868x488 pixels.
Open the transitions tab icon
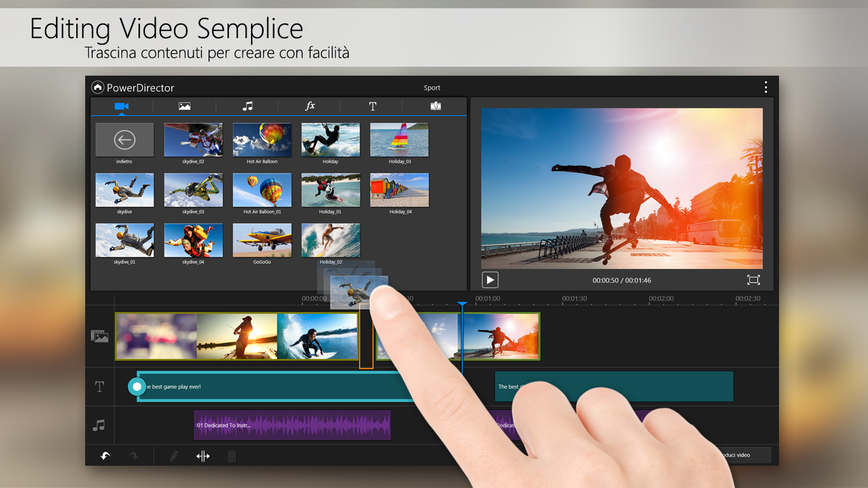pos(435,106)
